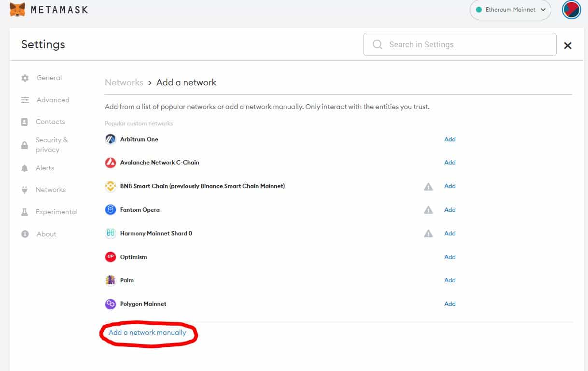Click the Palm logo icon
The width and height of the screenshot is (588, 371).
click(111, 280)
